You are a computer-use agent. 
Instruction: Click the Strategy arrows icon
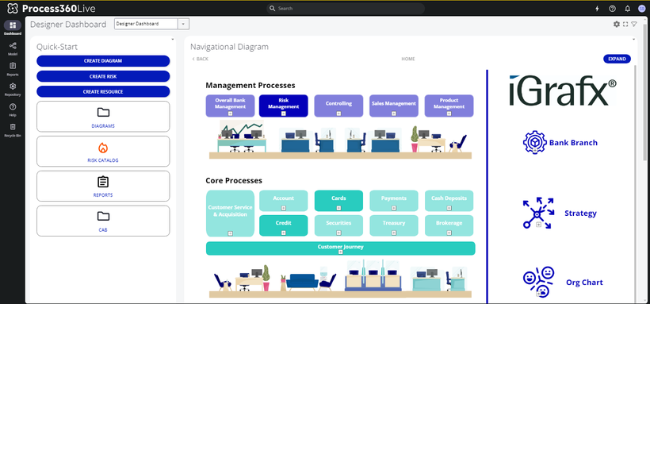click(538, 213)
